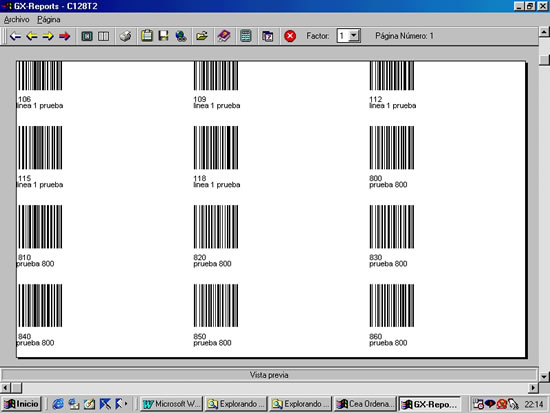Click the 'Página Número: 1' label
The image size is (550, 413).
pyautogui.click(x=404, y=36)
